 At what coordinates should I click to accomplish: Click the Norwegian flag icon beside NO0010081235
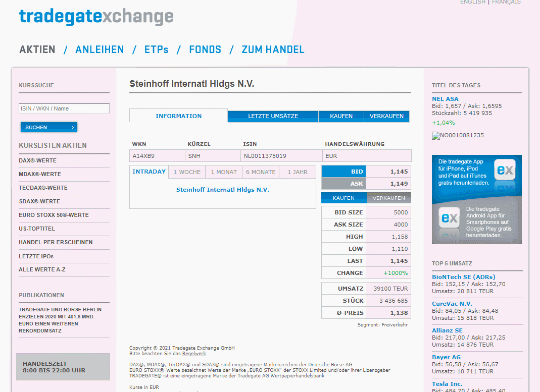pyautogui.click(x=435, y=135)
